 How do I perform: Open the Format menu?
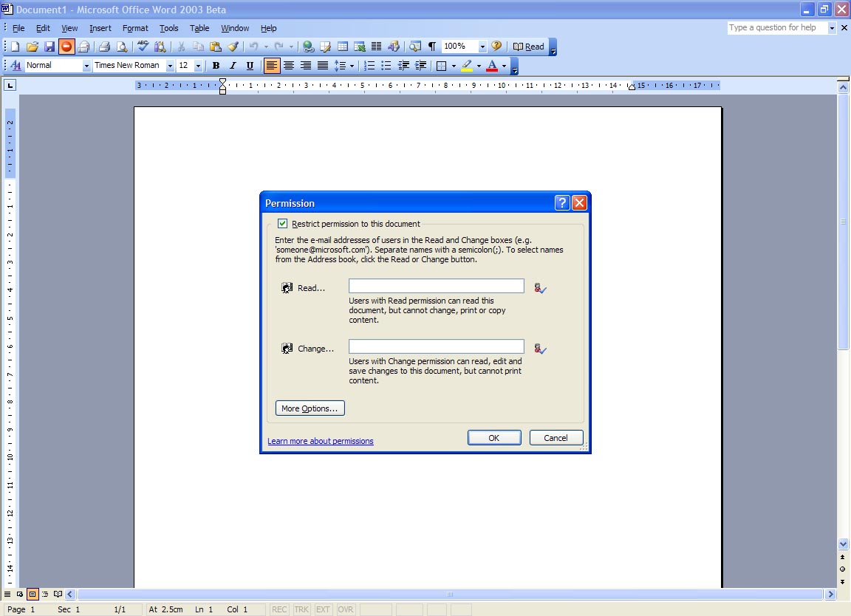pyautogui.click(x=135, y=28)
